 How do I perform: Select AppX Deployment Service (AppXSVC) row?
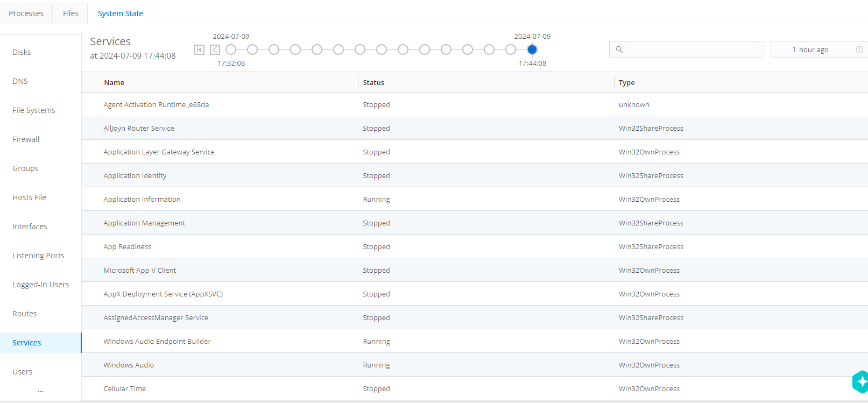475,294
